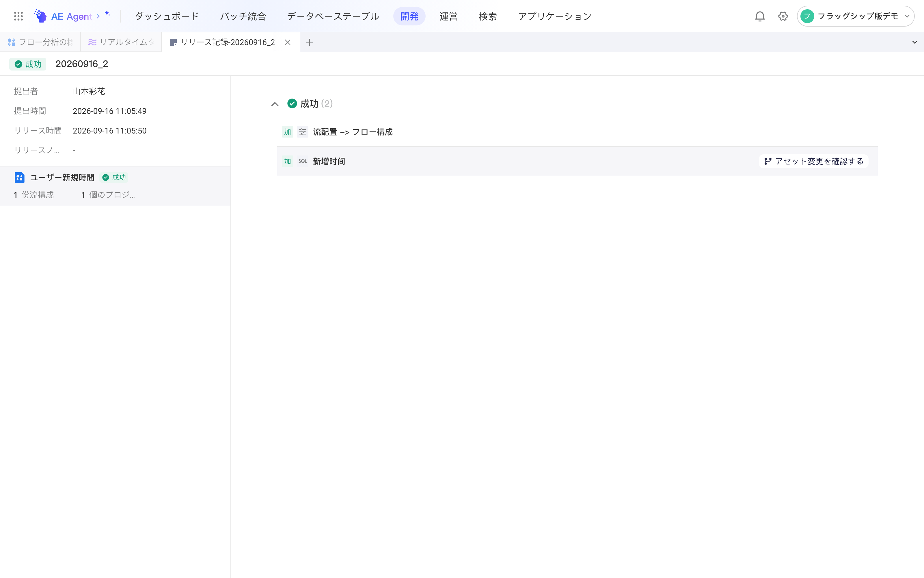Click the SQL icon beside 新增时间
The height and width of the screenshot is (578, 924).
tap(302, 161)
